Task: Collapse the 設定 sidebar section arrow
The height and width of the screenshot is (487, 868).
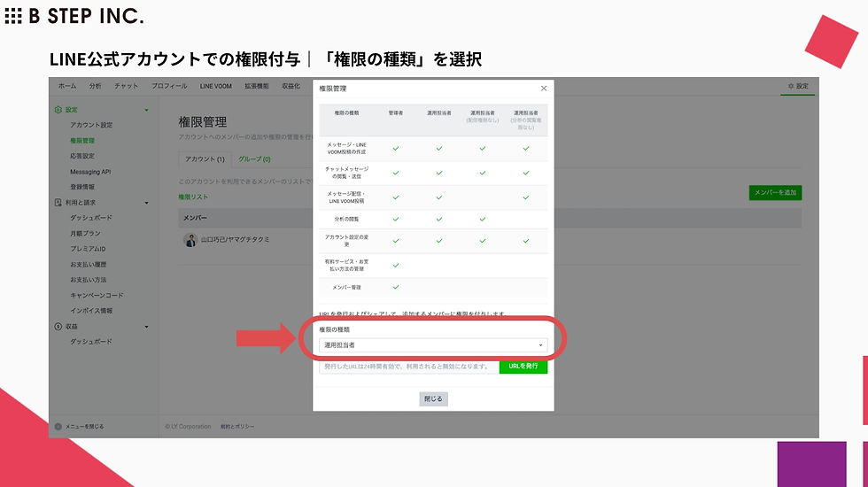Action: (x=147, y=110)
